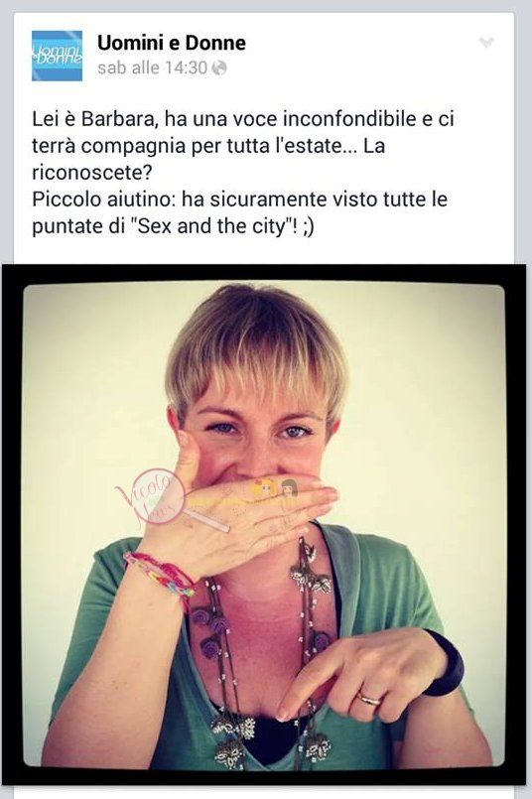Open the photo of the woman covering her mouth

pos(264,525)
